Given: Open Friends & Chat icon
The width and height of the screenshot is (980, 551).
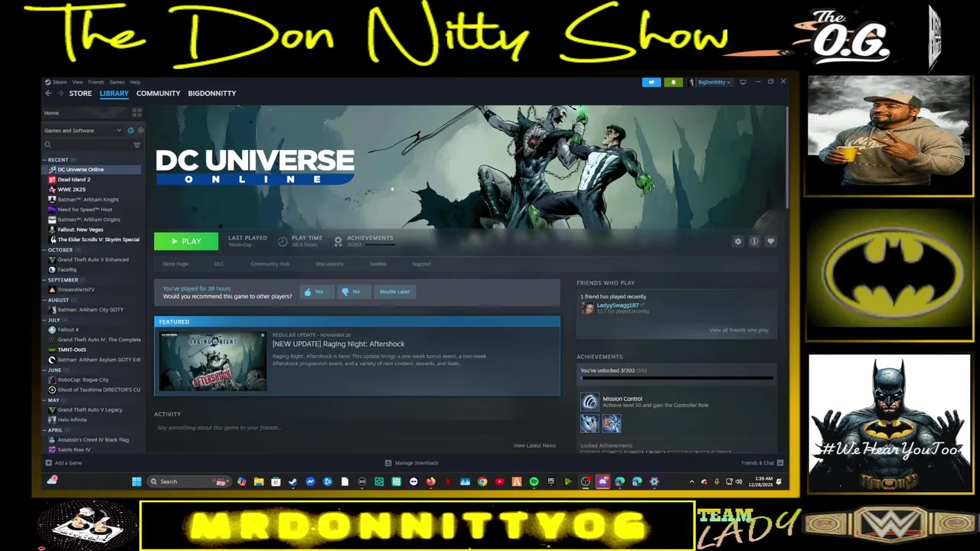Looking at the screenshot, I should click(x=780, y=463).
